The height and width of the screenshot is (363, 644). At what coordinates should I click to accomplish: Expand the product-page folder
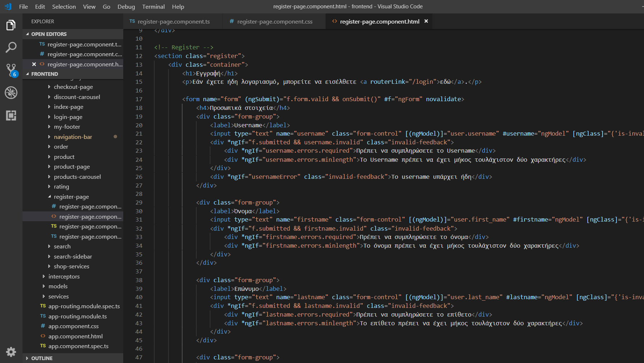73,167
